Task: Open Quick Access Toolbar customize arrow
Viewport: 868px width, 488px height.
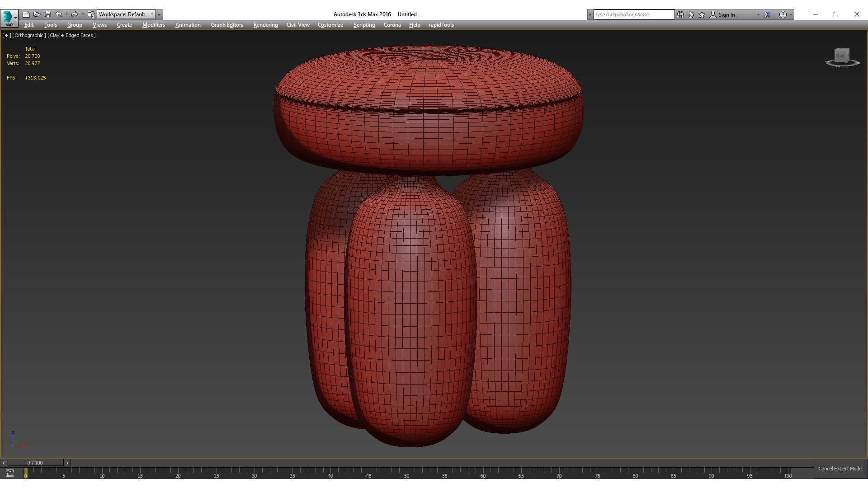Action: [x=159, y=14]
